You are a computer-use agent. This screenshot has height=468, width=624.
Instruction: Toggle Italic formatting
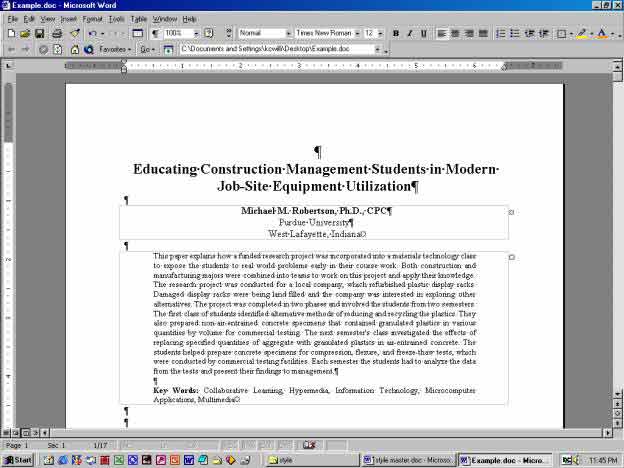point(409,33)
